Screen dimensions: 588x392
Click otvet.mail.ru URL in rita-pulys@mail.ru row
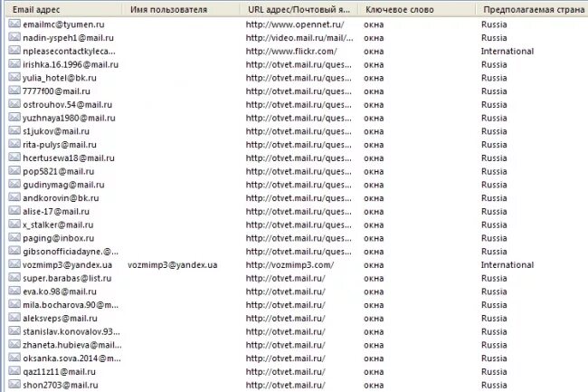(x=299, y=145)
